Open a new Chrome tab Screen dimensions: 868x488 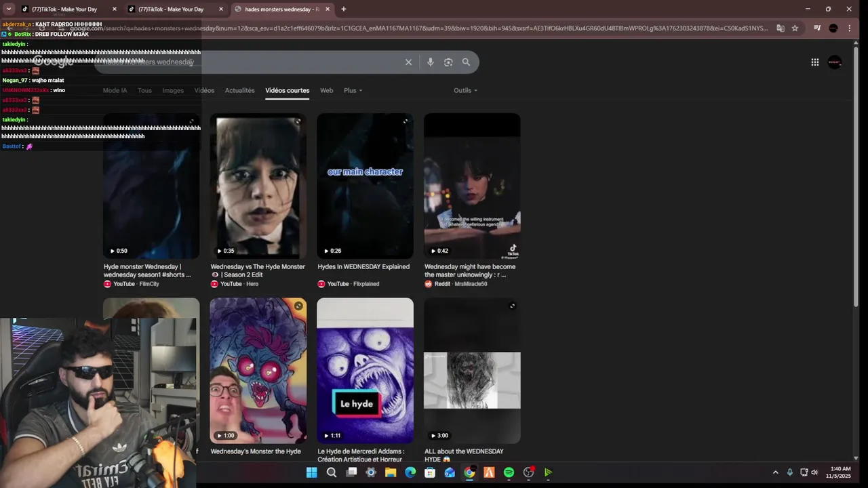[343, 9]
